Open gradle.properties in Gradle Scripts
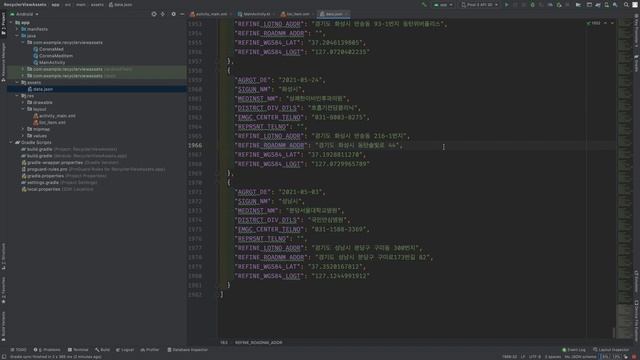The image size is (640, 360). point(45,176)
